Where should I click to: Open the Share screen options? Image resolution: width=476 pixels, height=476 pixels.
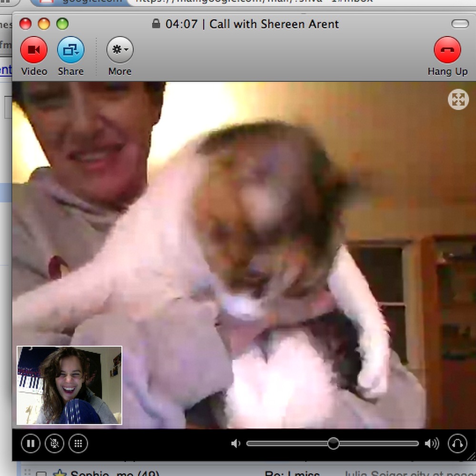tap(70, 50)
